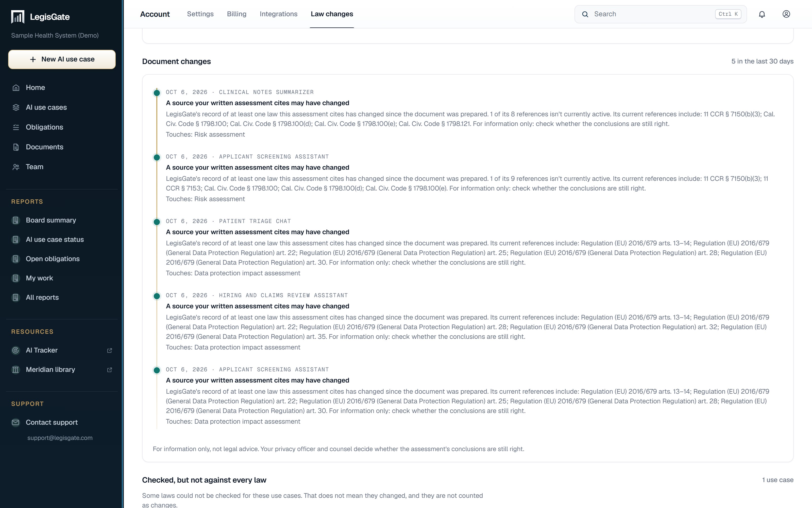This screenshot has width=812, height=508.
Task: Click 'OCT 6, 2026 · CLINICAL NOTES SUMMARIZER'
Action: (x=240, y=92)
